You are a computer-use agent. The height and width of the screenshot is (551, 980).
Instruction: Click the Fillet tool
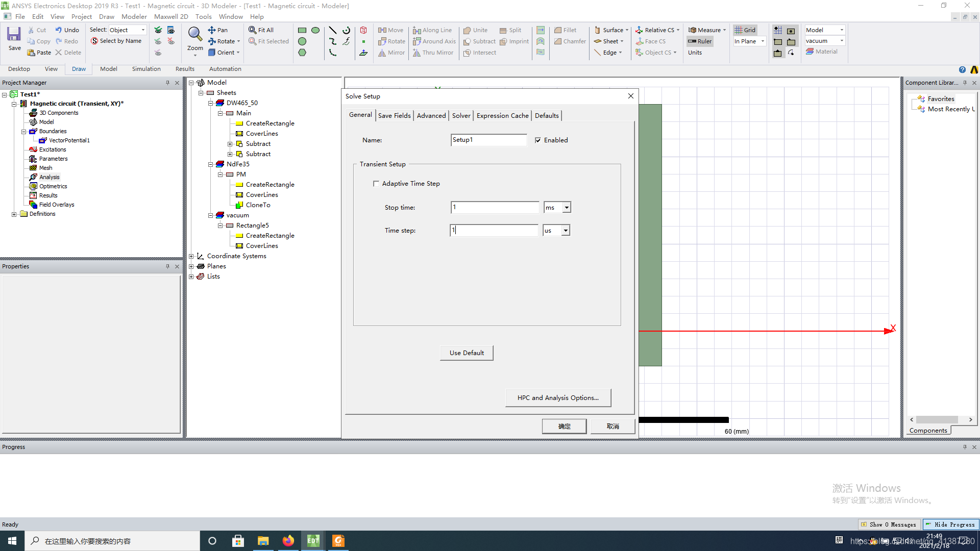click(566, 30)
